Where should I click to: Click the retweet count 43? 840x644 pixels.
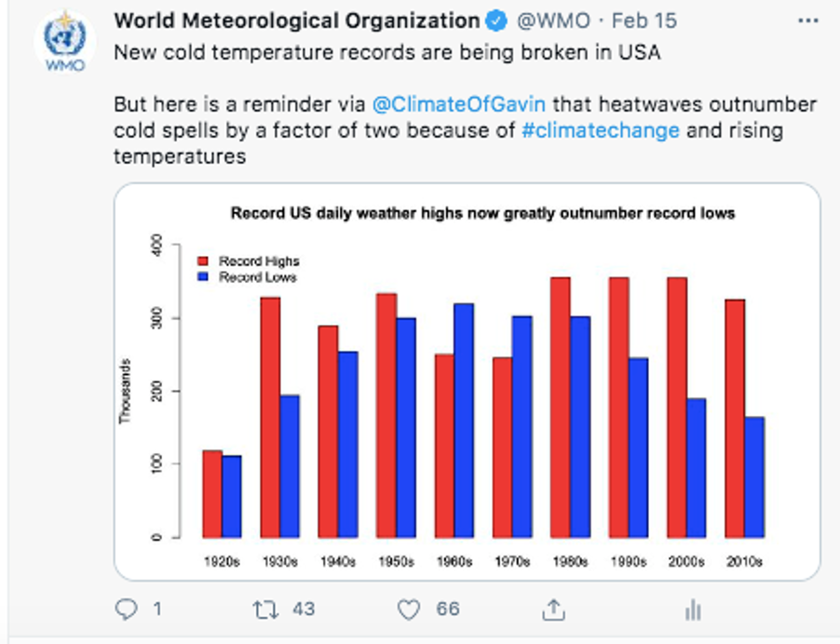304,610
